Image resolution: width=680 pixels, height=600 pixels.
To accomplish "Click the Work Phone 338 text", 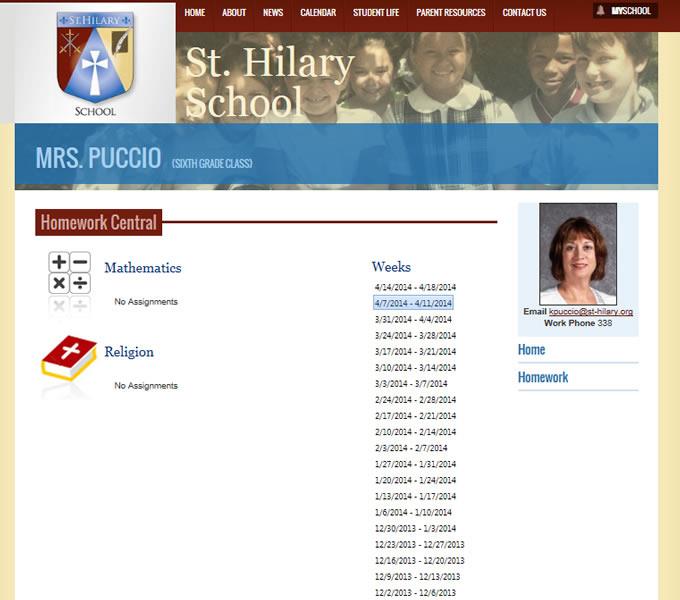I will point(578,323).
